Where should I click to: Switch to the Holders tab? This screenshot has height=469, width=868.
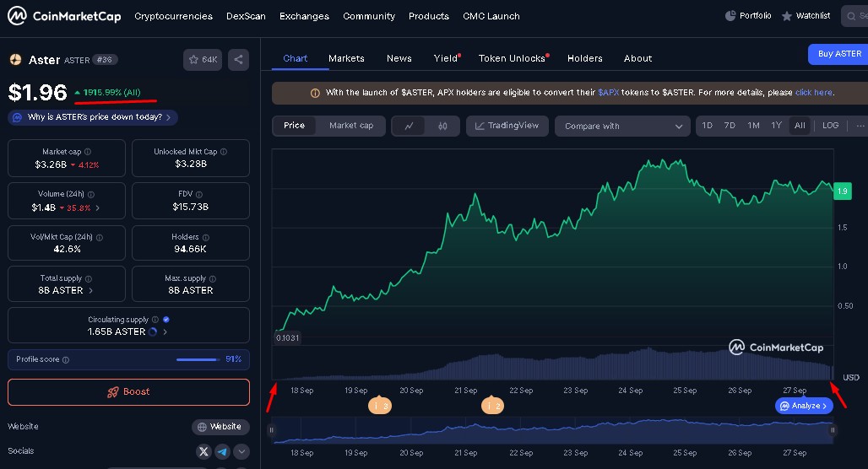(x=584, y=58)
